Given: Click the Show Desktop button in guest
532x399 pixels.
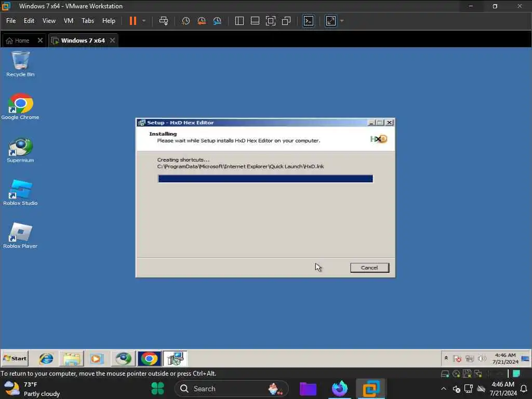Looking at the screenshot, I should tap(525, 358).
